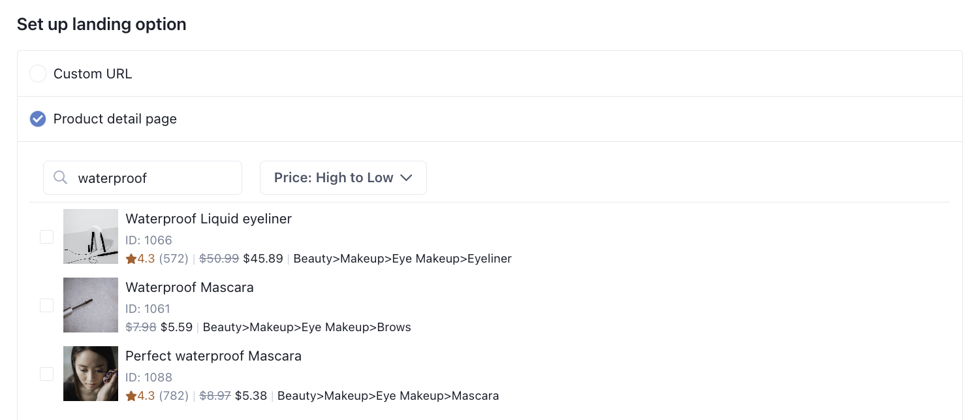Check the Waterproof Mascara ID 1061 checkbox
980x420 pixels.
coord(46,305)
